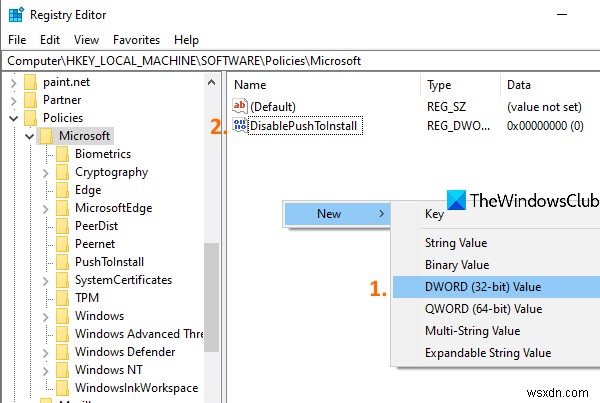
Task: Select the DisablePushToInstall value name
Action: (303, 126)
